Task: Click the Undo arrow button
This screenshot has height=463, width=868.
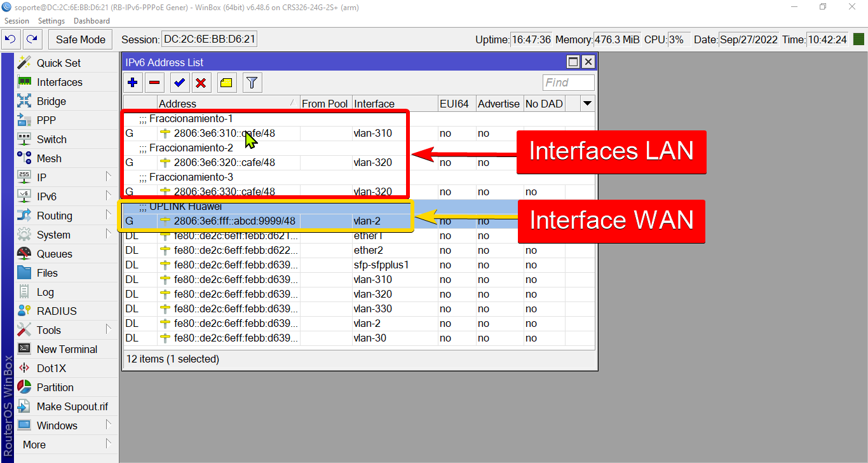Action: (x=11, y=39)
